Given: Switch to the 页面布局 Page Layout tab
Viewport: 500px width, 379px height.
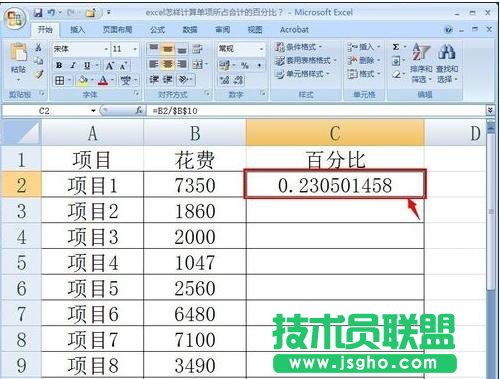Looking at the screenshot, I should tap(117, 30).
